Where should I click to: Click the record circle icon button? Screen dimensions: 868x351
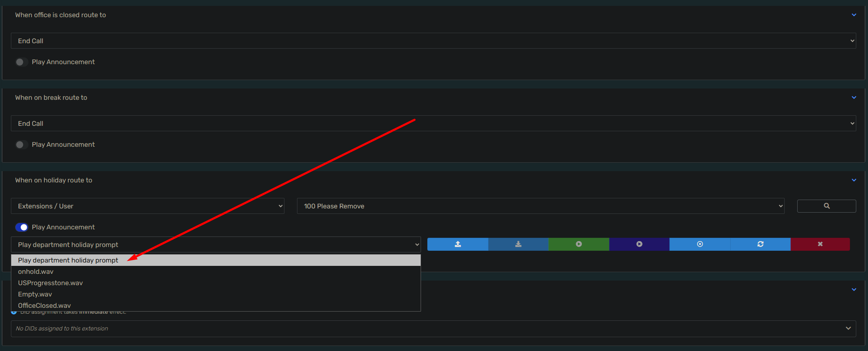coord(700,244)
